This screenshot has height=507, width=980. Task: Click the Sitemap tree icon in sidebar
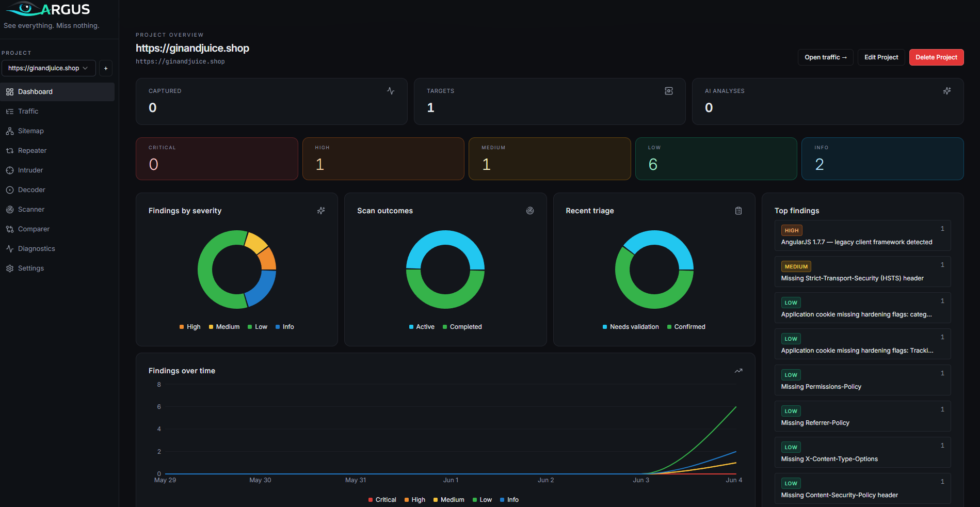tap(10, 131)
